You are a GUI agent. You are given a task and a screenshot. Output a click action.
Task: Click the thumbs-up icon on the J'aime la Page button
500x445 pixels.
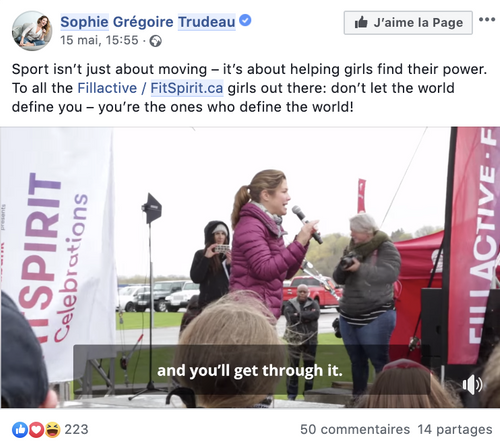[361, 22]
